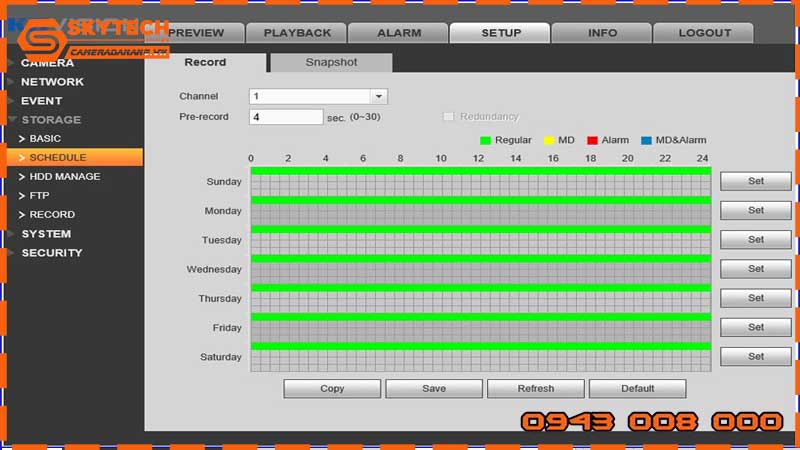Expand the NETWORK sidebar section
The width and height of the screenshot is (800, 450).
pos(52,82)
